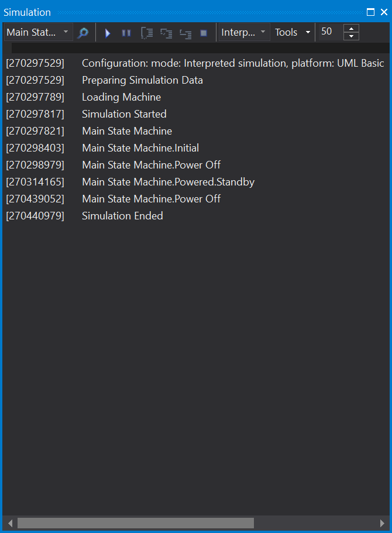Click the window float icon in the title bar
The height and width of the screenshot is (533, 392).
point(370,12)
